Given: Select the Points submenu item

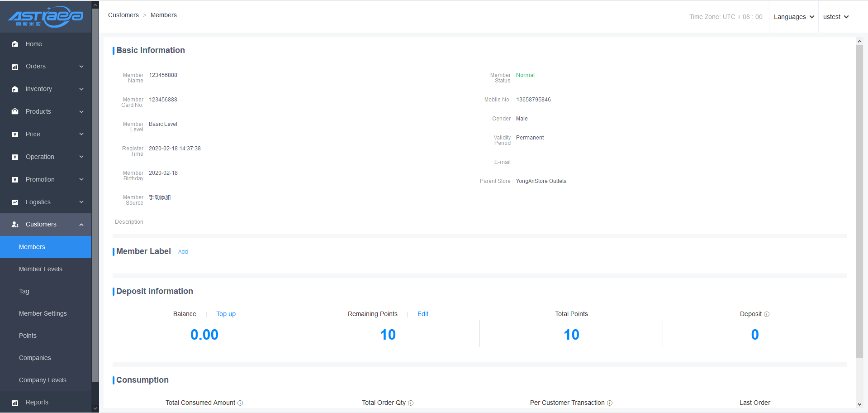Looking at the screenshot, I should (x=28, y=336).
